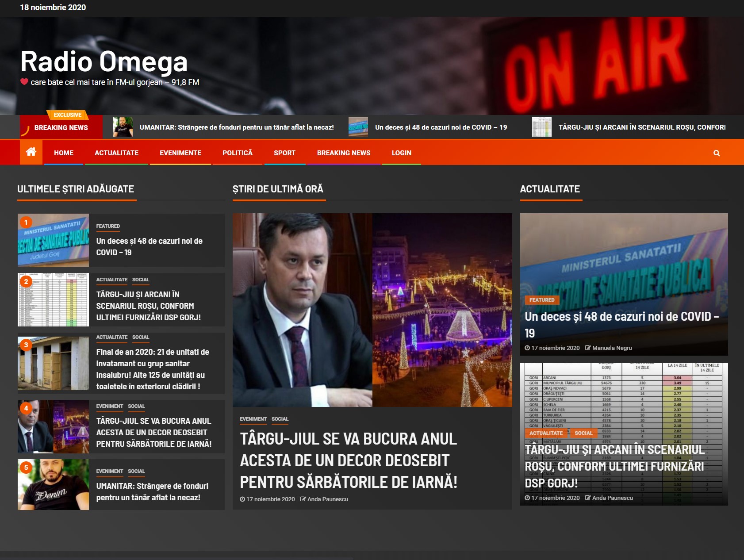Open ticker story Un deces și 48 de cazuri
The width and height of the screenshot is (744, 560).
click(x=441, y=127)
